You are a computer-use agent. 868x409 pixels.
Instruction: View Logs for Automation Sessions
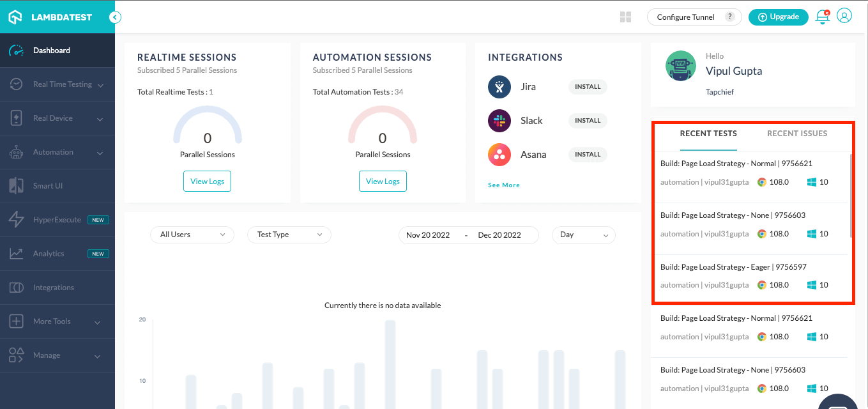click(383, 181)
